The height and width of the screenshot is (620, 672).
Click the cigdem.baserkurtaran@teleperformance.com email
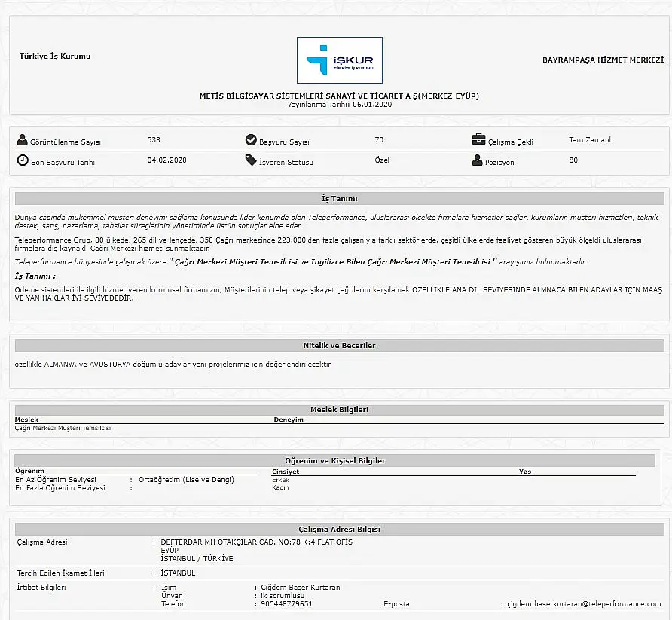click(x=584, y=604)
